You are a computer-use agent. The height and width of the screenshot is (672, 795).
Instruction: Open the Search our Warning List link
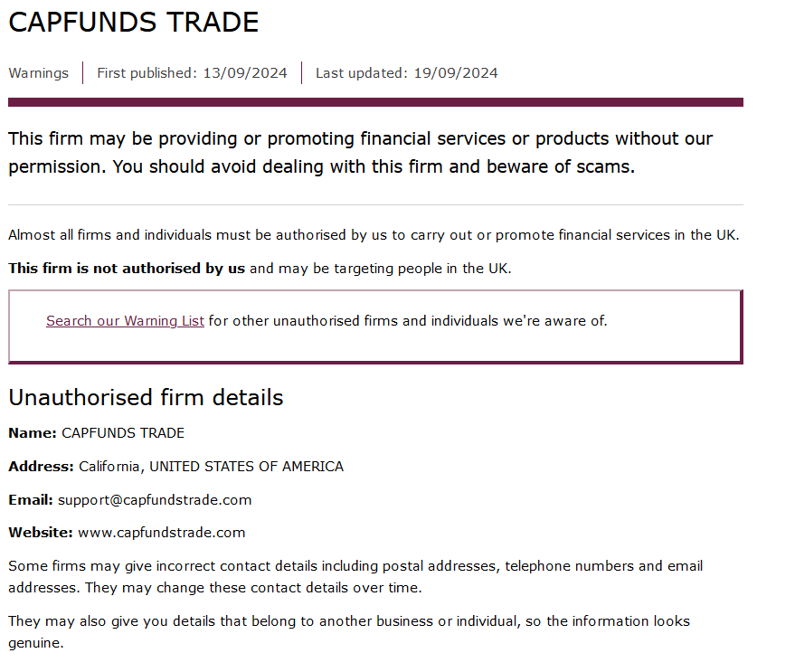click(x=125, y=321)
